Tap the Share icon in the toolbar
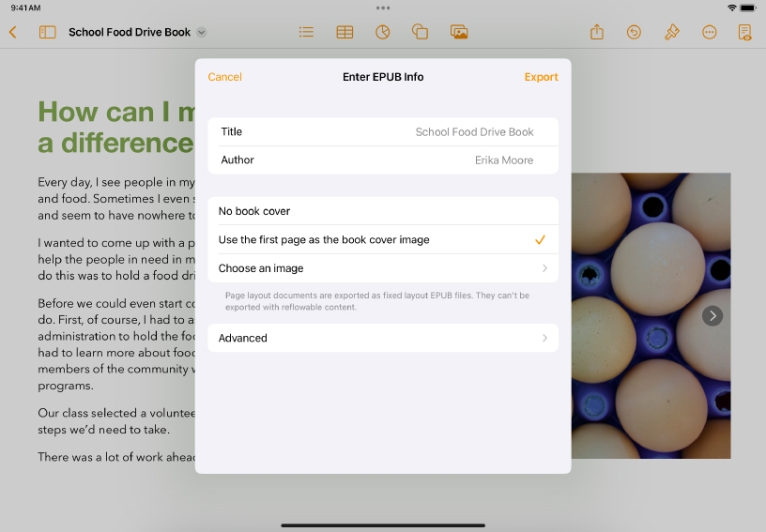The height and width of the screenshot is (532, 766). pyautogui.click(x=597, y=32)
